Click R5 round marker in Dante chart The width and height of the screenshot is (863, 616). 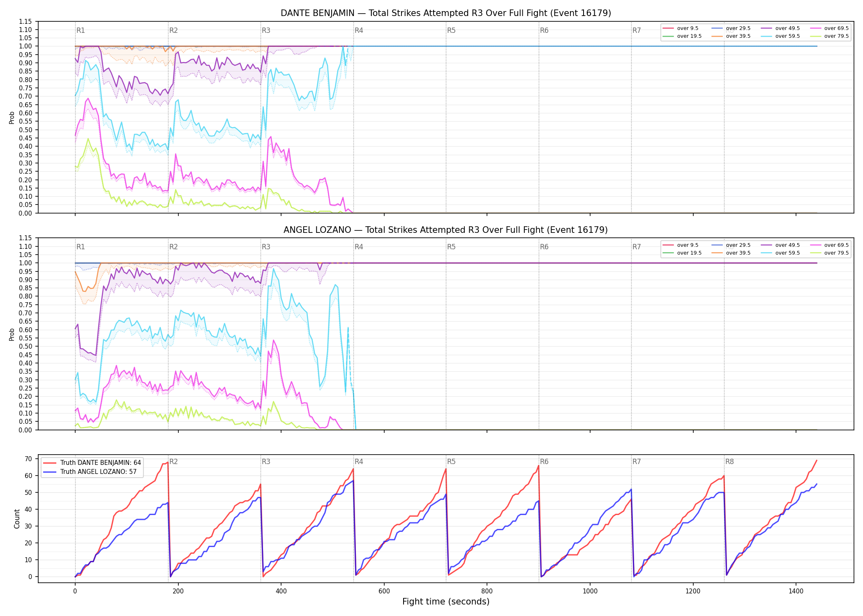(x=451, y=30)
